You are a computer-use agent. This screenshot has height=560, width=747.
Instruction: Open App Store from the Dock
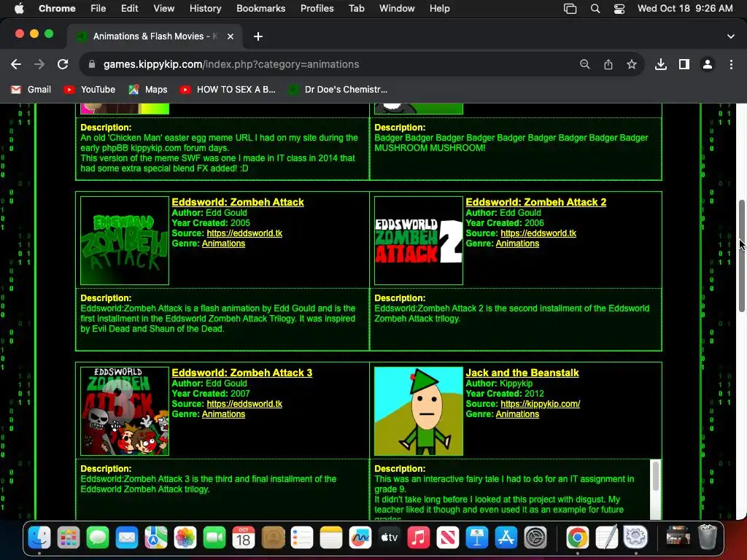tap(506, 537)
